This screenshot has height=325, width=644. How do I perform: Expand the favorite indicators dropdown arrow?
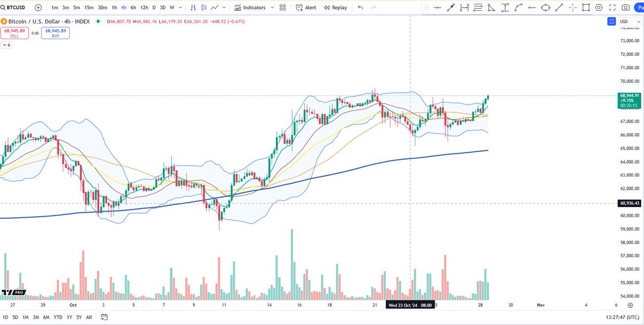tap(273, 8)
